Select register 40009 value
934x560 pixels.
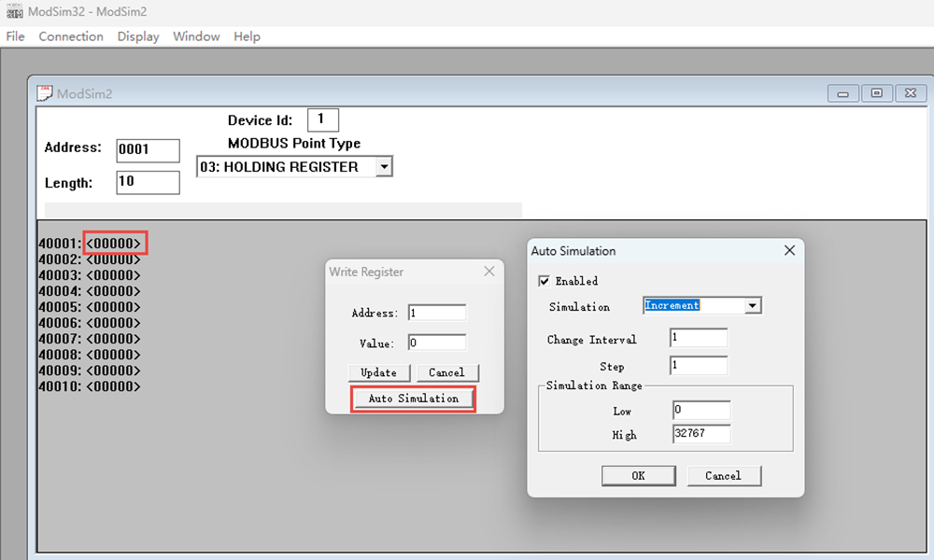(x=113, y=371)
